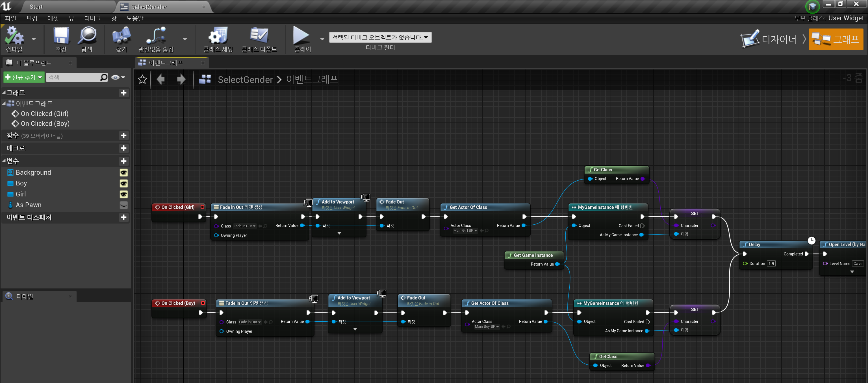This screenshot has height=383, width=868.
Task: Click the 신규 추가 (Add New) button
Action: coord(23,77)
